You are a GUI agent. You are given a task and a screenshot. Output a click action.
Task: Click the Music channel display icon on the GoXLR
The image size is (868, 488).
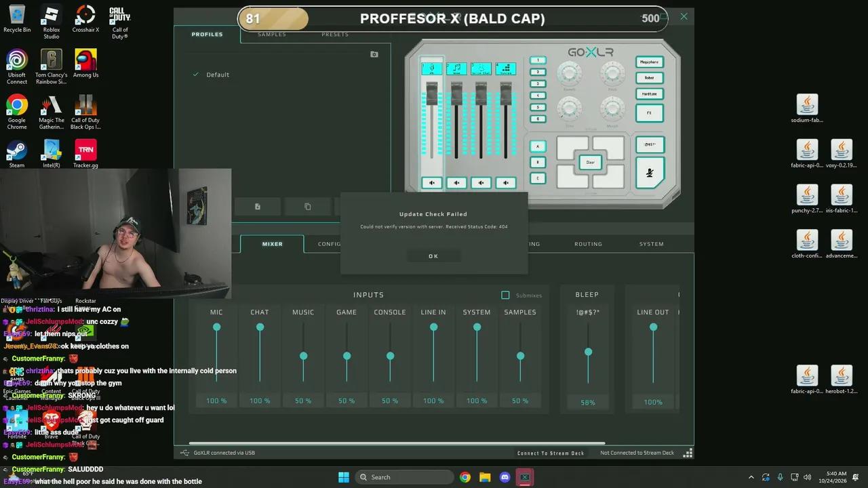click(456, 68)
